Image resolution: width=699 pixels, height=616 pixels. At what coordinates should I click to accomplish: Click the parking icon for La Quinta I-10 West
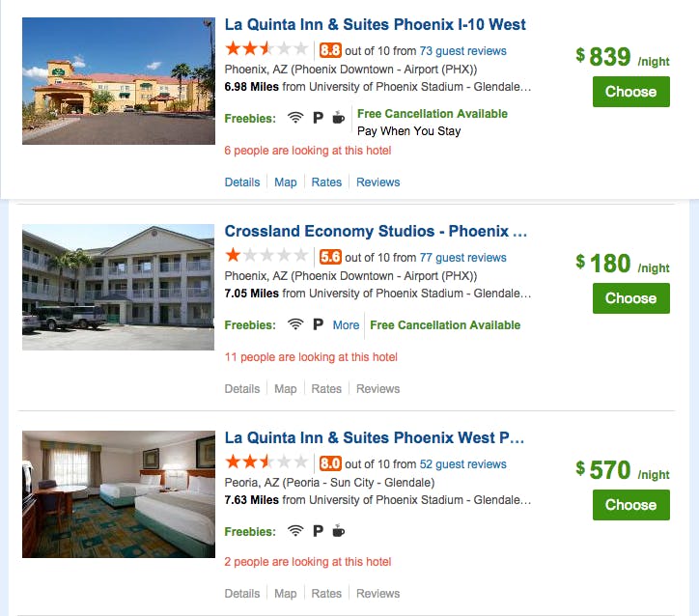pos(318,119)
